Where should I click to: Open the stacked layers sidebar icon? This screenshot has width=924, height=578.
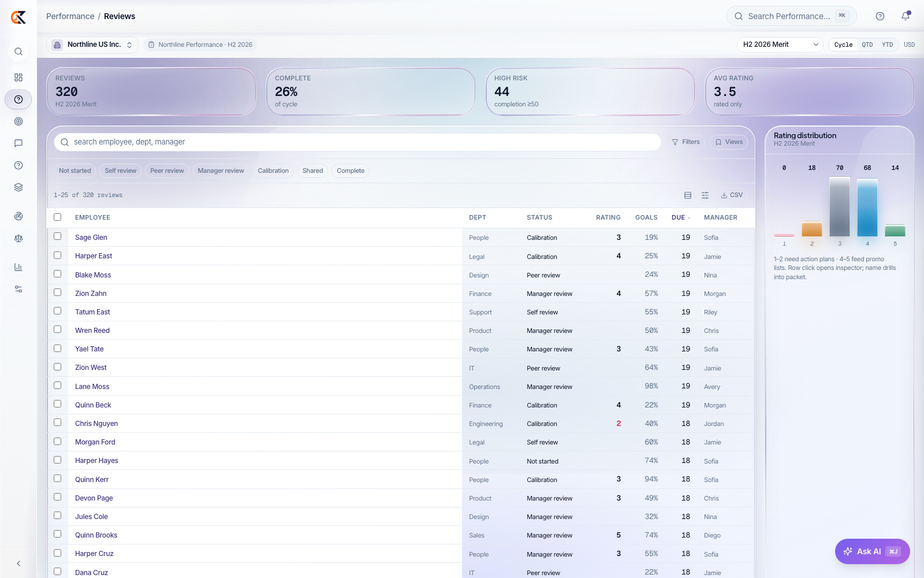pyautogui.click(x=18, y=187)
